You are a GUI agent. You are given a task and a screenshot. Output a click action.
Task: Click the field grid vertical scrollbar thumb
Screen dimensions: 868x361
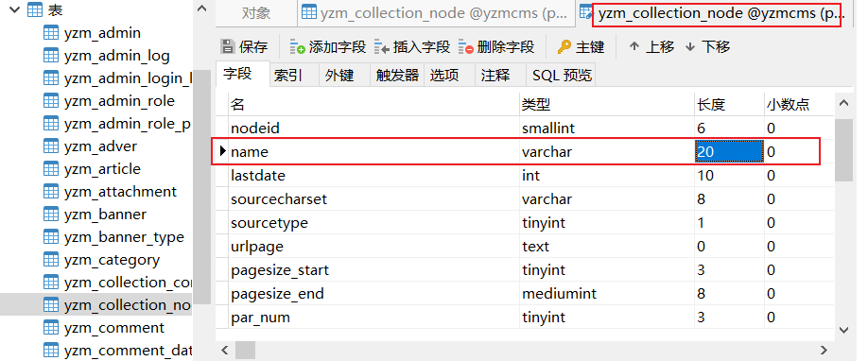(x=843, y=149)
